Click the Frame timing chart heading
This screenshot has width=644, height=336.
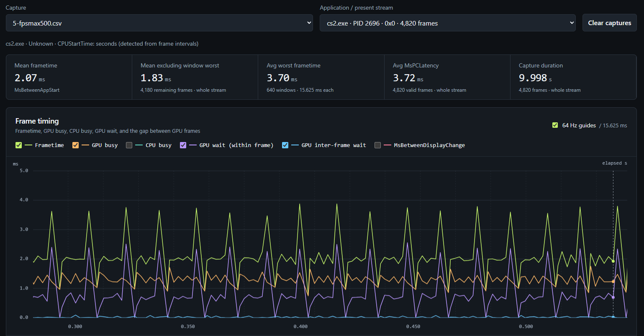tap(37, 121)
